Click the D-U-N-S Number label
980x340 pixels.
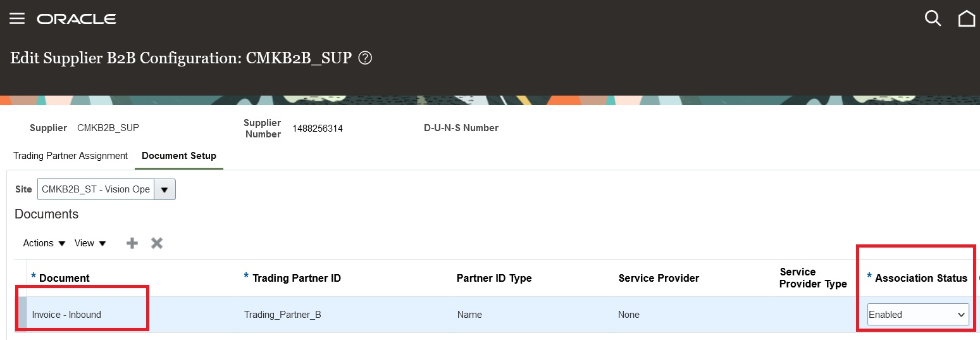(461, 128)
